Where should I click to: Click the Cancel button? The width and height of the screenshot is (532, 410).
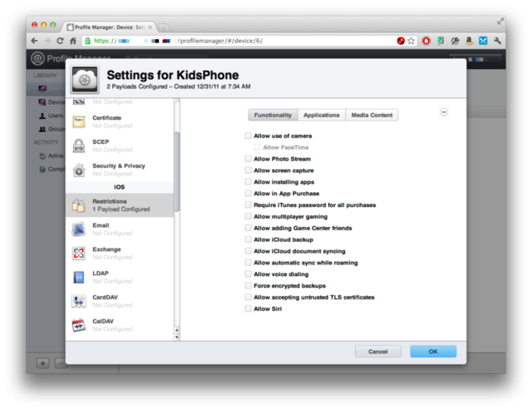[378, 352]
